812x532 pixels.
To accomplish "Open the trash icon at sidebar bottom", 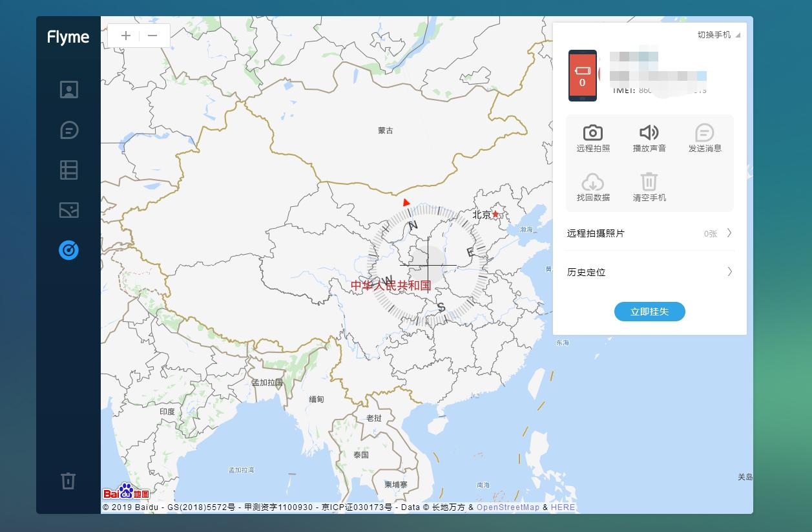I will [68, 481].
